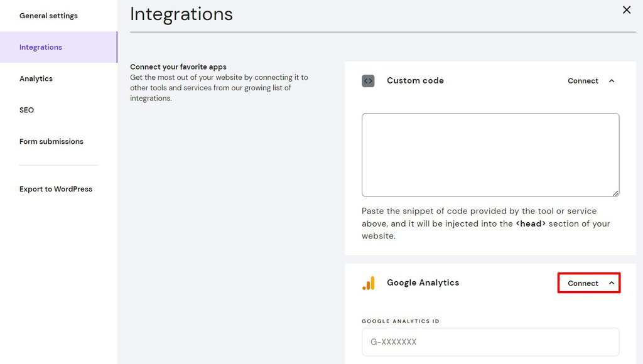
Task: Click the Integrations page heading
Action: tap(181, 14)
